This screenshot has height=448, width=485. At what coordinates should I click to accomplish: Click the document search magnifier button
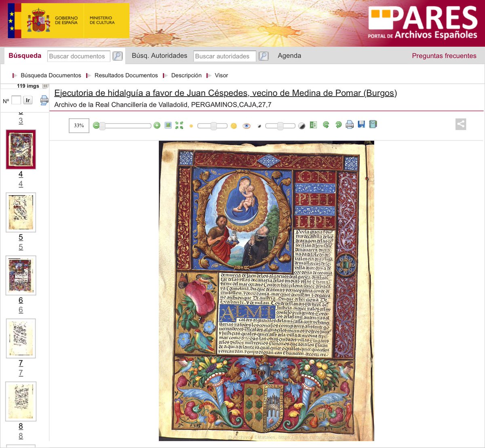pyautogui.click(x=118, y=56)
